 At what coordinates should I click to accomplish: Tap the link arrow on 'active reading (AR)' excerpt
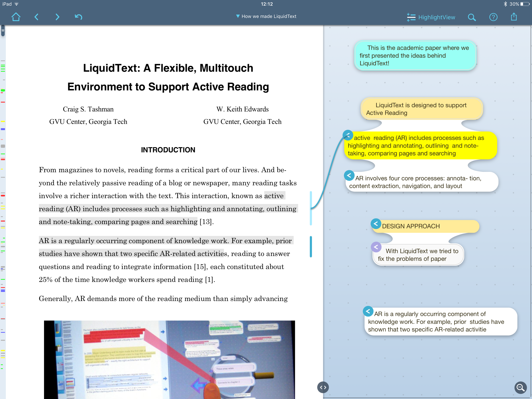(x=348, y=135)
